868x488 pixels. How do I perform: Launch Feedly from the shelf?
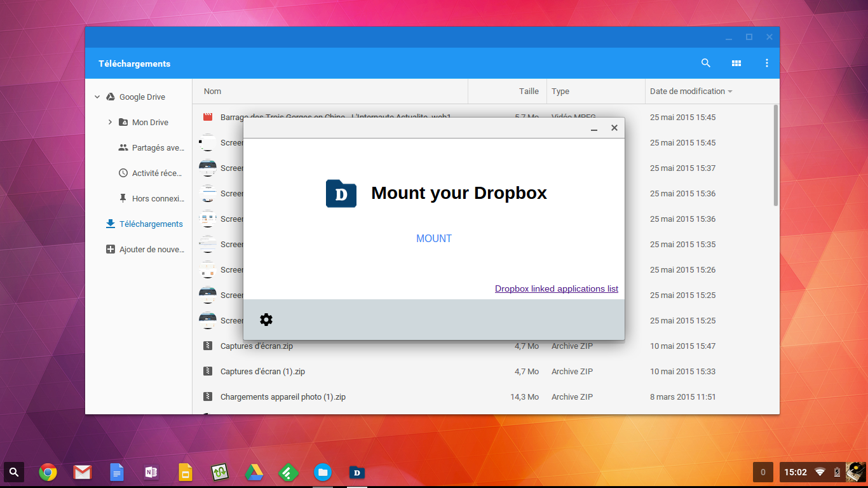click(x=288, y=472)
